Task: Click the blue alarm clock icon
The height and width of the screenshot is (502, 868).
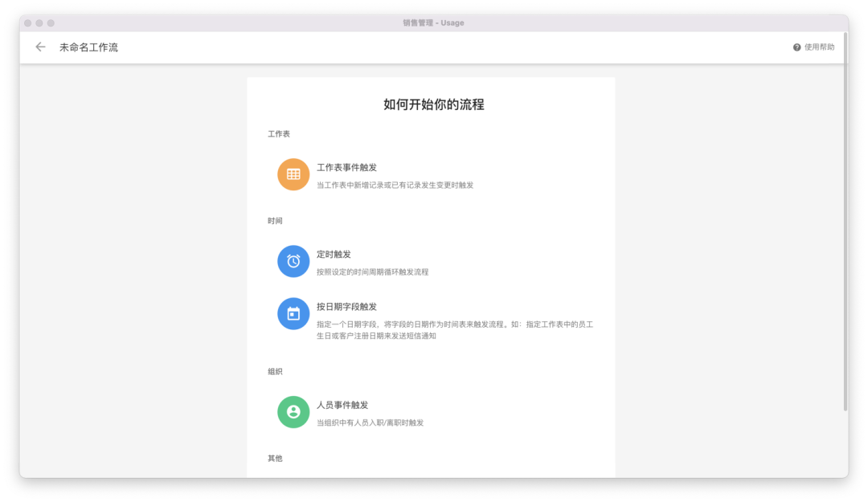Action: point(293,261)
